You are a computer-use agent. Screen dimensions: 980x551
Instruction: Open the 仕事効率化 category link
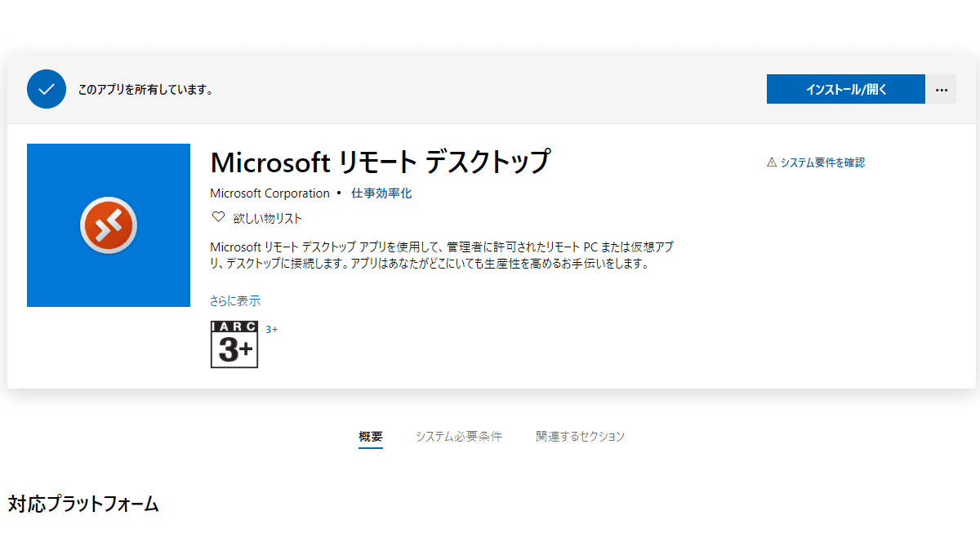tap(381, 193)
